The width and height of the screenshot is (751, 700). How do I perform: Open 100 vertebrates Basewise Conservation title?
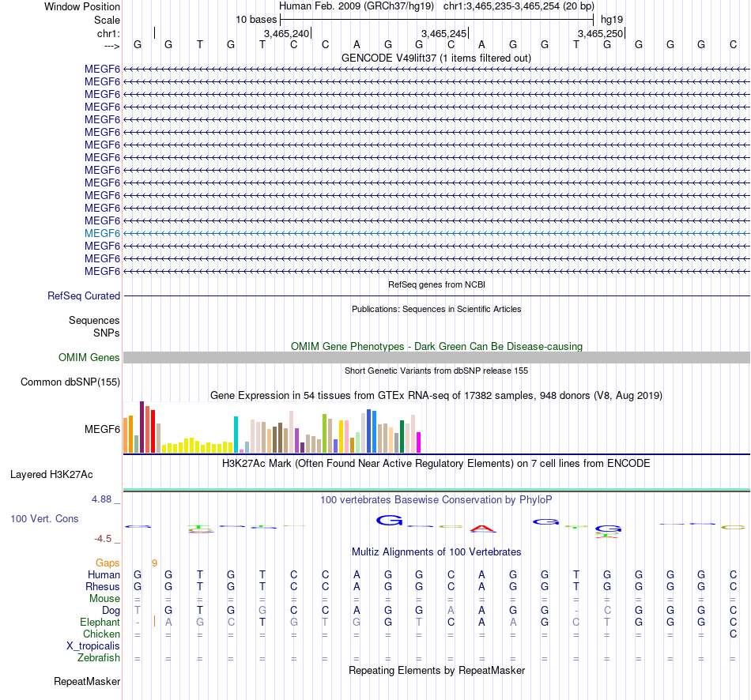(x=436, y=500)
